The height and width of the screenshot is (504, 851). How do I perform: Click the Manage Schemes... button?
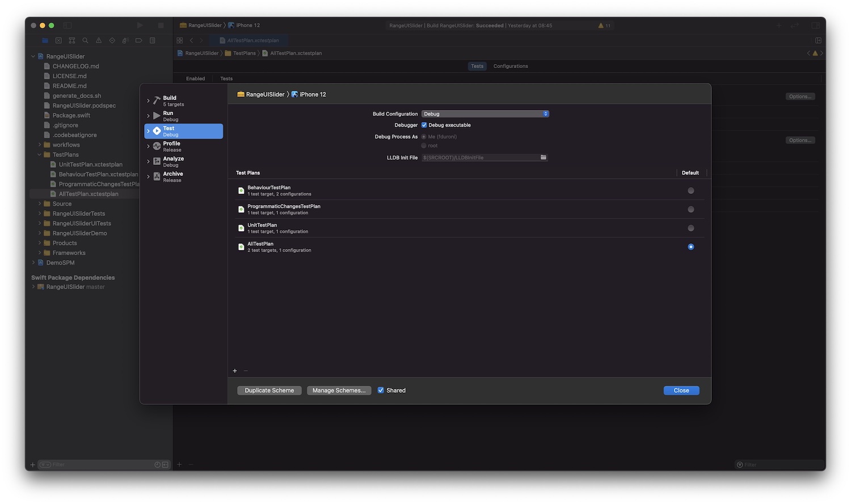339,391
